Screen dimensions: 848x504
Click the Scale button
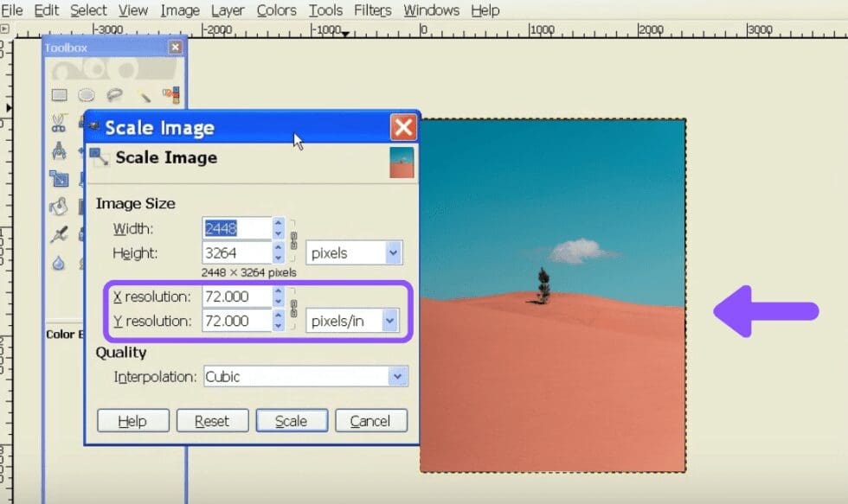tap(292, 421)
